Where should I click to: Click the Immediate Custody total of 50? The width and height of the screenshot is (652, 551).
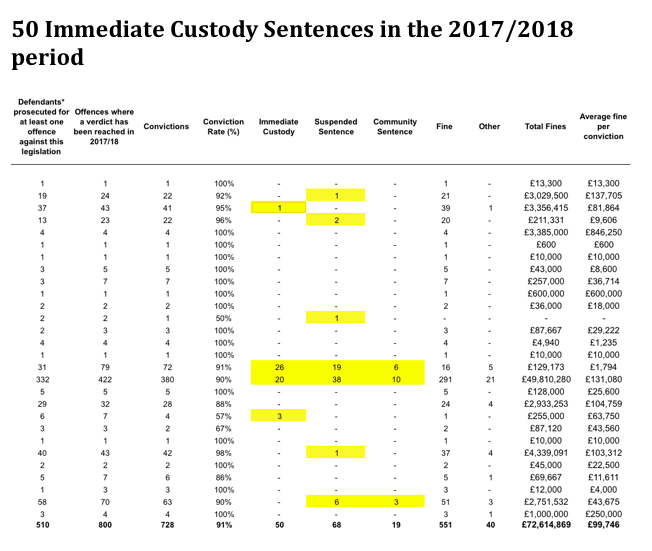pos(279,525)
